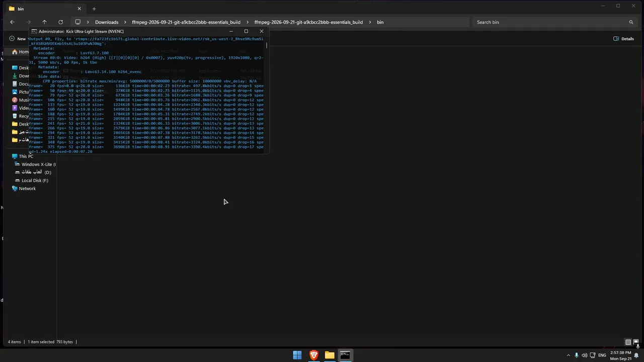Screen dimensions: 644x362
Task: Open Videos in the navigation pane
Action: coord(20,108)
